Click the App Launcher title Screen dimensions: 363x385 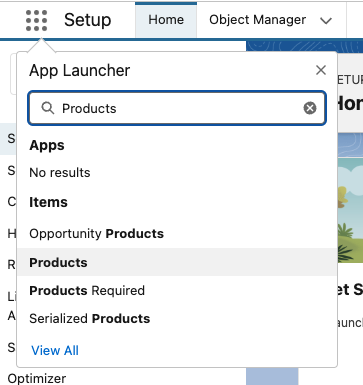point(79,71)
